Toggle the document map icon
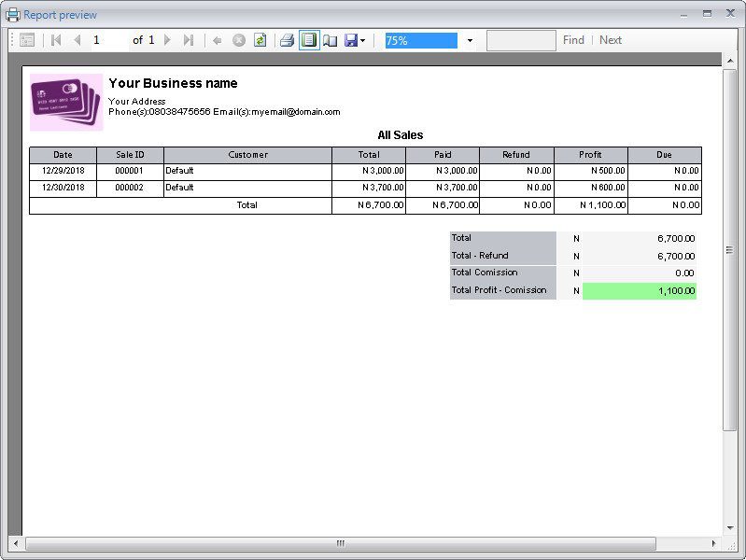 [x=27, y=40]
